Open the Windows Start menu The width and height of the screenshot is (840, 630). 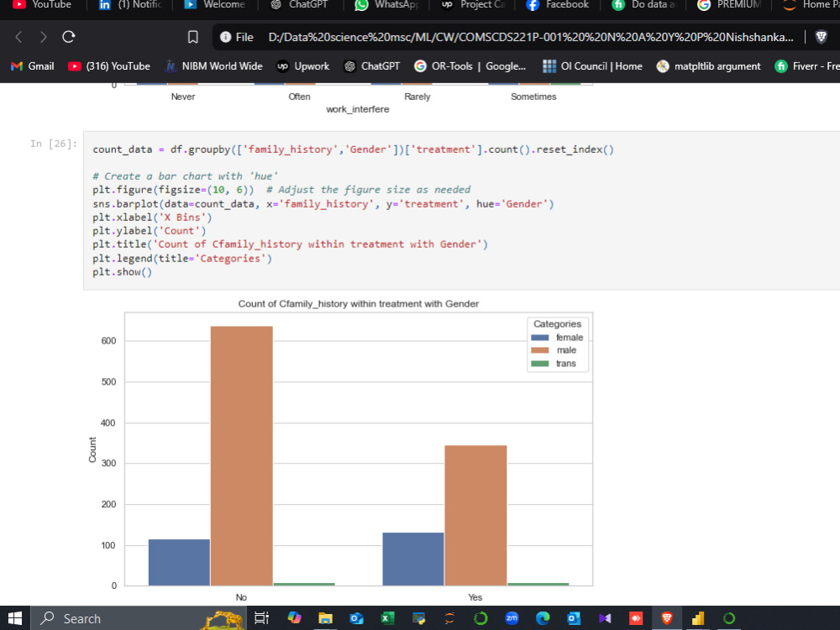[x=15, y=619]
